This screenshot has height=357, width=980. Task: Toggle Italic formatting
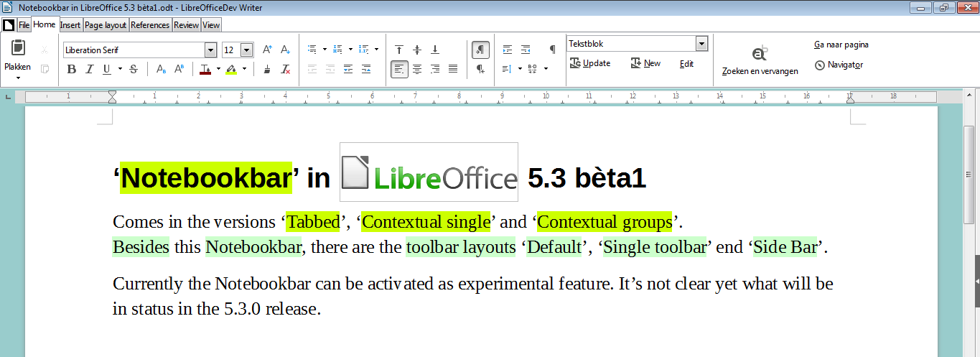click(x=89, y=69)
